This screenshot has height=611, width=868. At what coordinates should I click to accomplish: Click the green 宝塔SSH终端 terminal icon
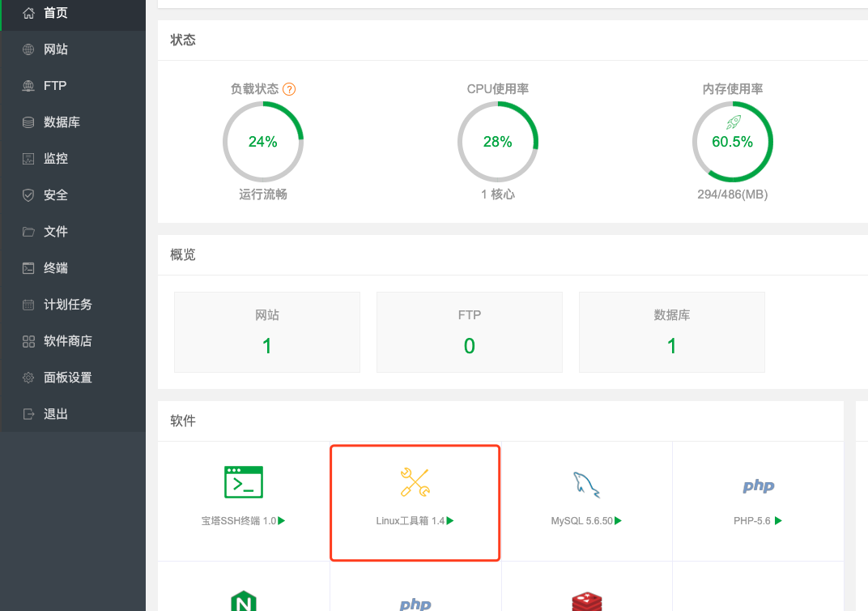pyautogui.click(x=244, y=482)
